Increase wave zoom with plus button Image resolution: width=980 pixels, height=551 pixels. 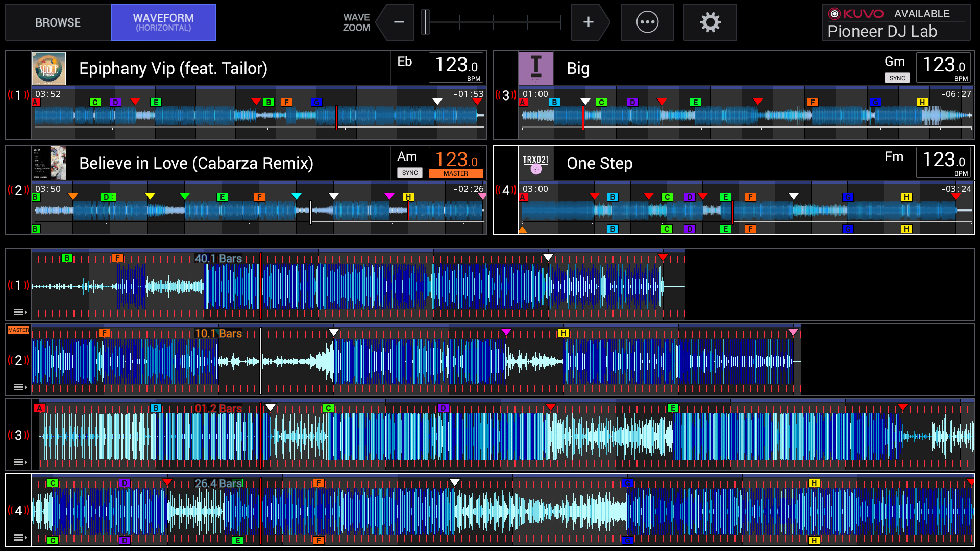(589, 22)
